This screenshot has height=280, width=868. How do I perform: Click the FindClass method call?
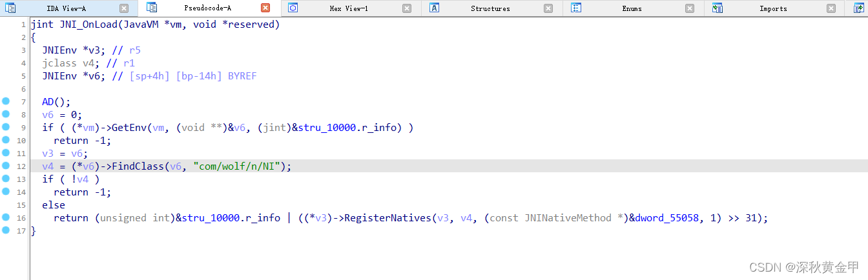(138, 166)
